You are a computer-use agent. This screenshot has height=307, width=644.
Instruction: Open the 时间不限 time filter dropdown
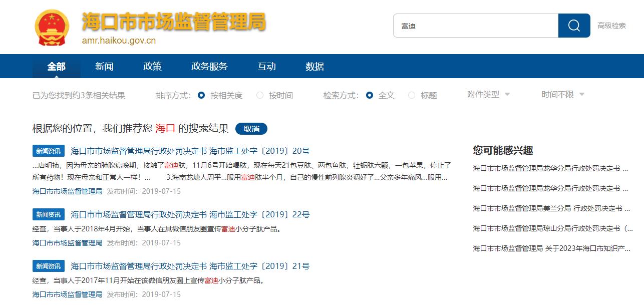562,95
